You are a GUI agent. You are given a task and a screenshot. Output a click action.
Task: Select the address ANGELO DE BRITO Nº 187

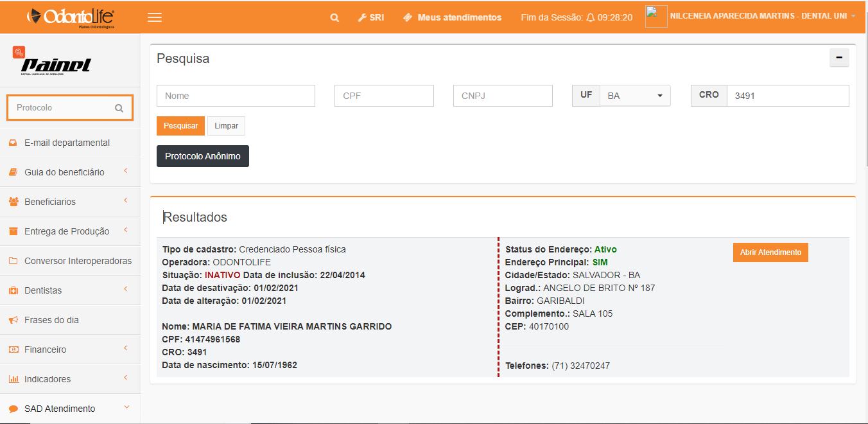tap(599, 288)
